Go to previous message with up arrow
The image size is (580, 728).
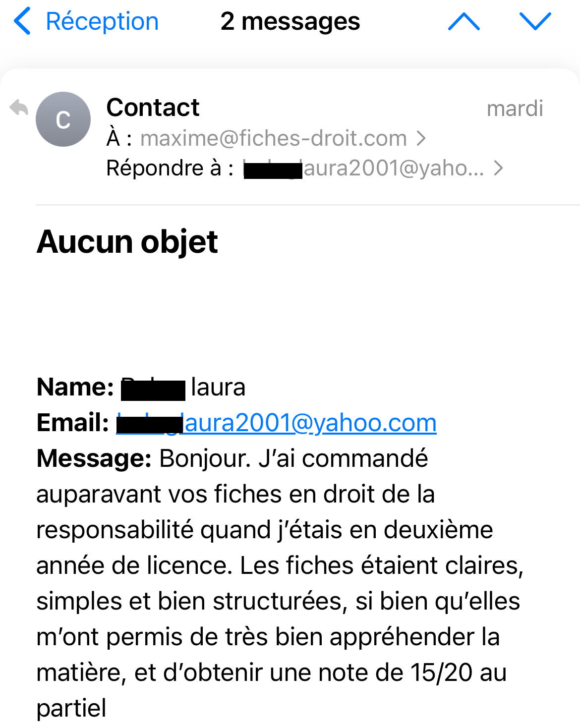tap(464, 21)
